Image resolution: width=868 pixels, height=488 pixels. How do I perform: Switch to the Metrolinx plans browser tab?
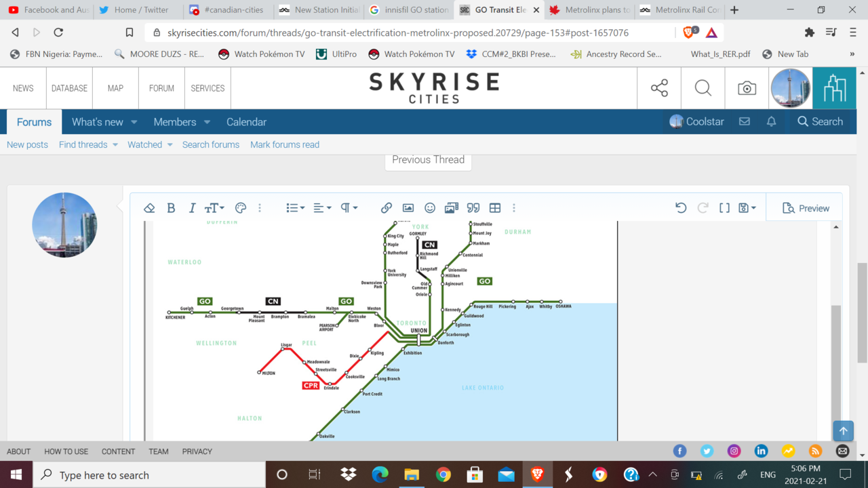[589, 10]
